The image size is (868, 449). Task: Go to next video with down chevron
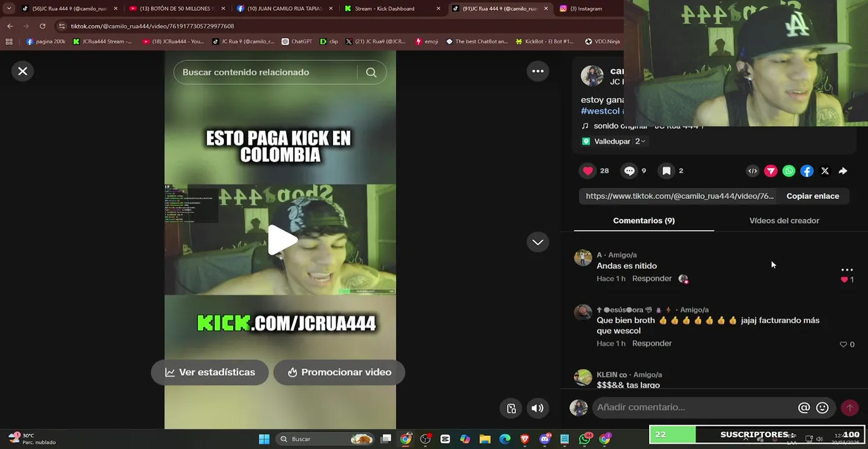click(x=538, y=242)
